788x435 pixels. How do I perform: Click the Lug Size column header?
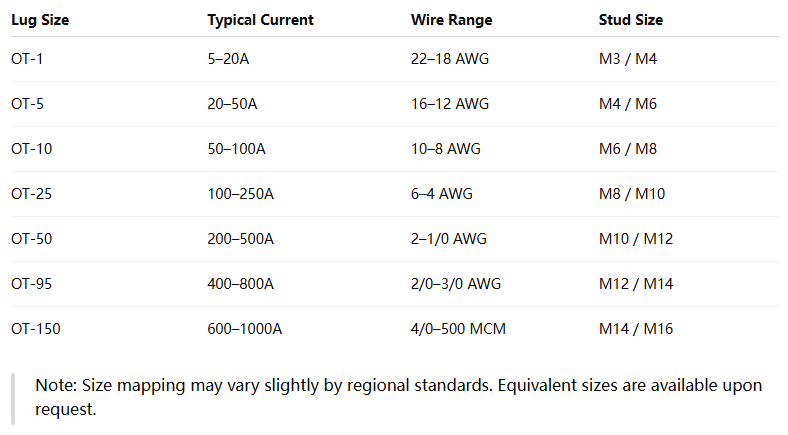point(40,20)
